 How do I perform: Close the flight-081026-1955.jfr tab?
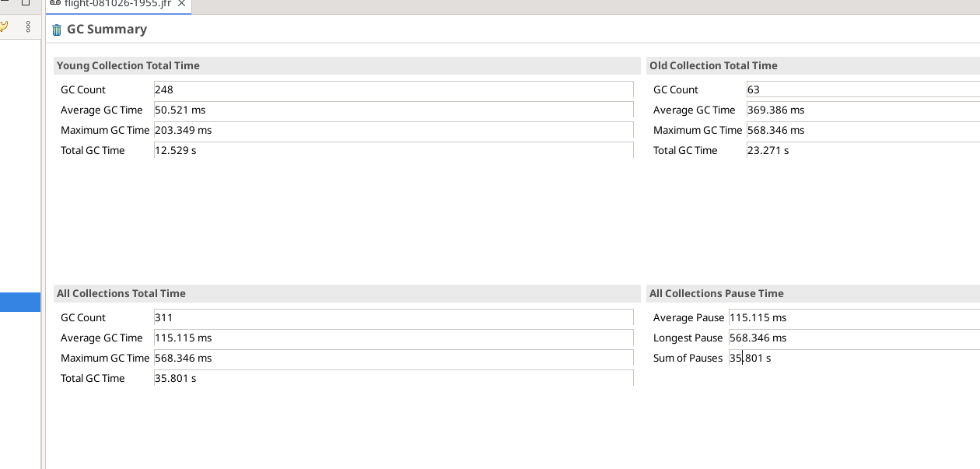(181, 4)
